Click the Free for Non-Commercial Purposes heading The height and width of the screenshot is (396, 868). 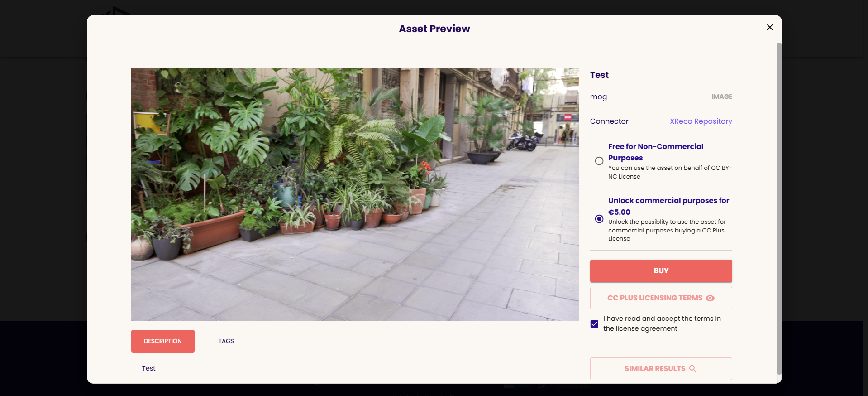[656, 152]
